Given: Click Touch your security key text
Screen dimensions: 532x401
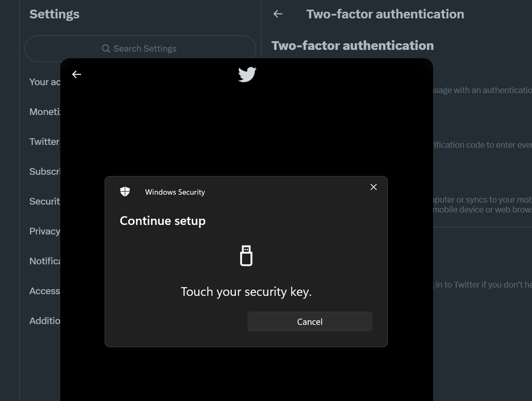Looking at the screenshot, I should 246,292.
